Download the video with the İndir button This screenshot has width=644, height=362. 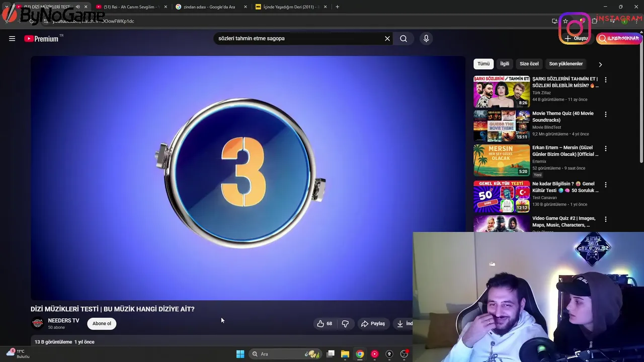[x=404, y=324]
